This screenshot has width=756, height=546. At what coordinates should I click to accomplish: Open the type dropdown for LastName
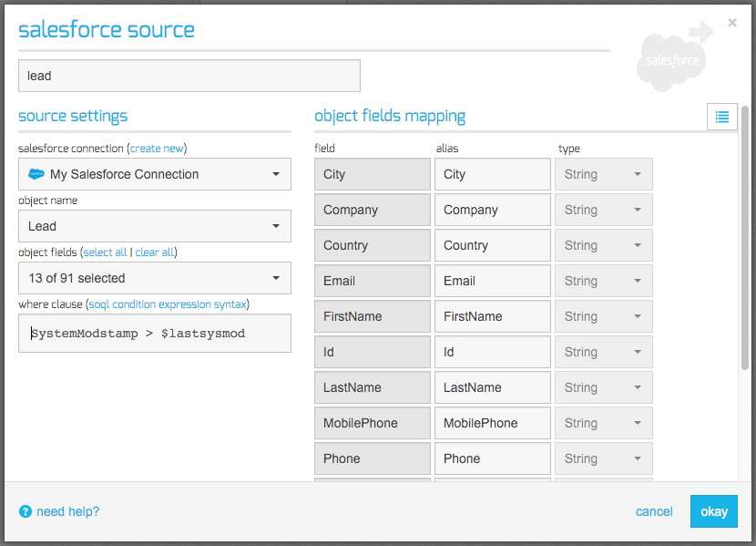604,387
